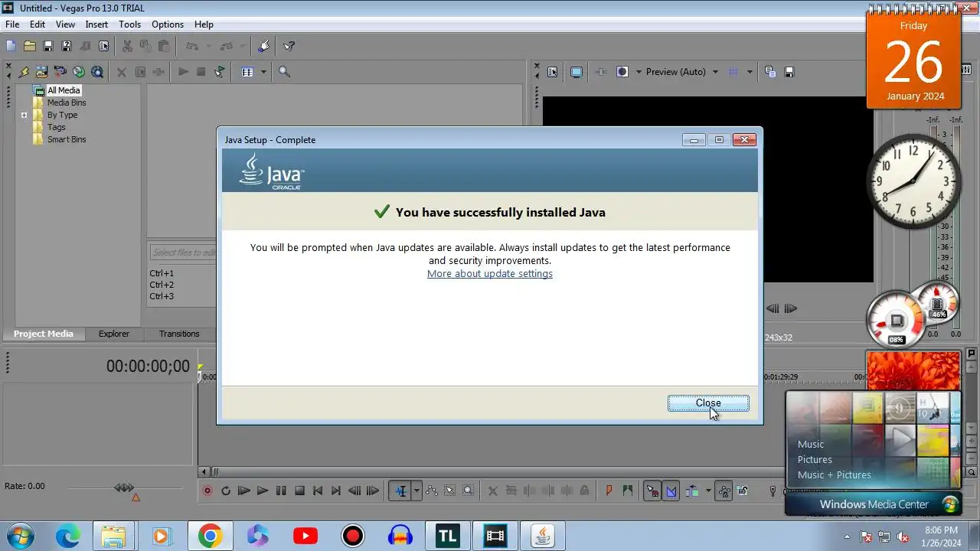Select the All Media bin
Screen dimensions: 980x551
pos(64,90)
